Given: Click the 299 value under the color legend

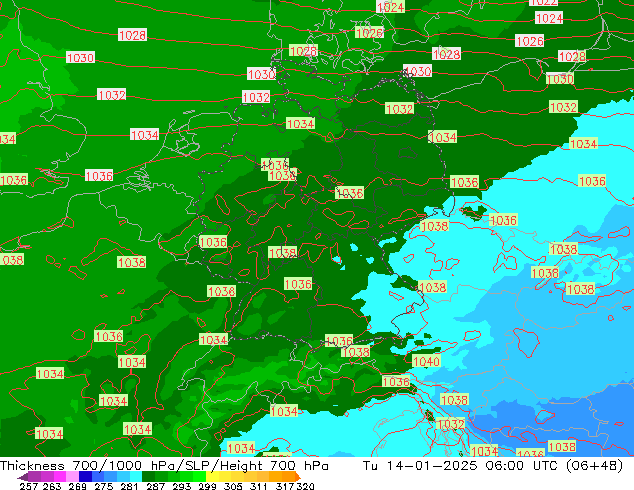Looking at the screenshot, I should point(207,486).
